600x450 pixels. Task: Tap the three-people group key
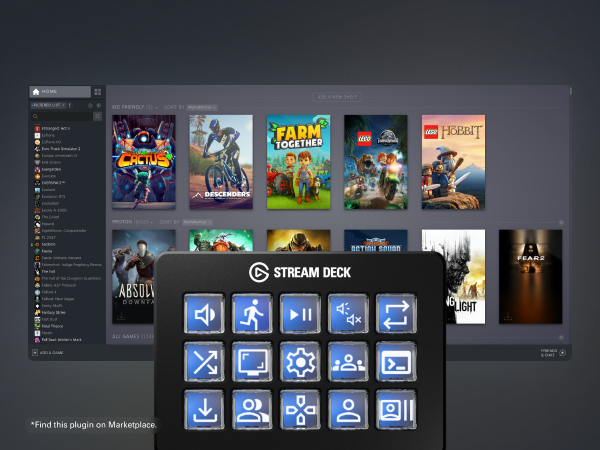348,362
